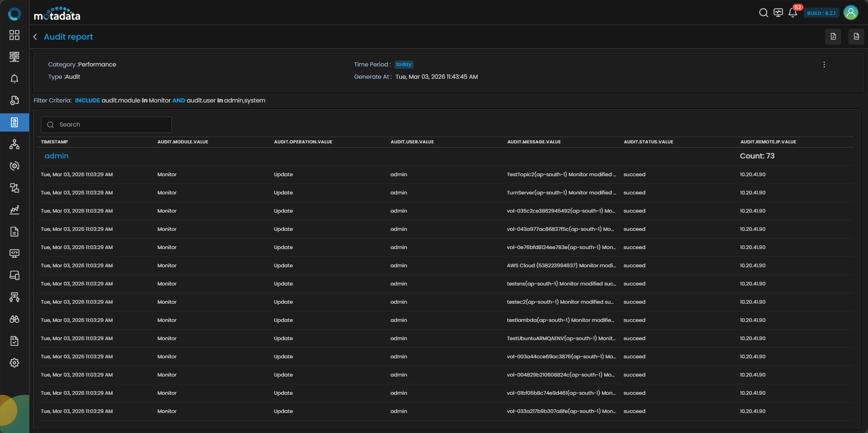Open the topology icon in sidebar
This screenshot has width=868, height=433.
click(x=15, y=144)
